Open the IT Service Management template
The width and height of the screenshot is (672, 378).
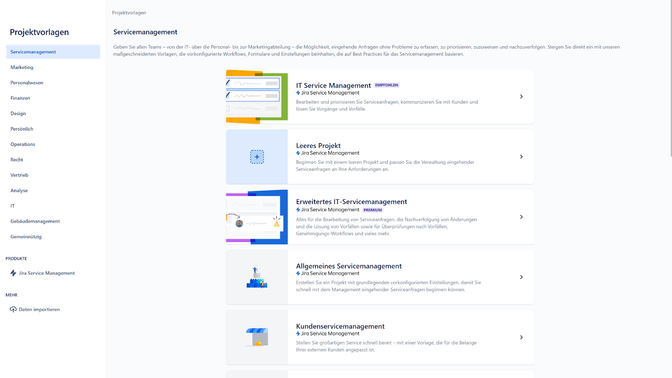click(380, 97)
